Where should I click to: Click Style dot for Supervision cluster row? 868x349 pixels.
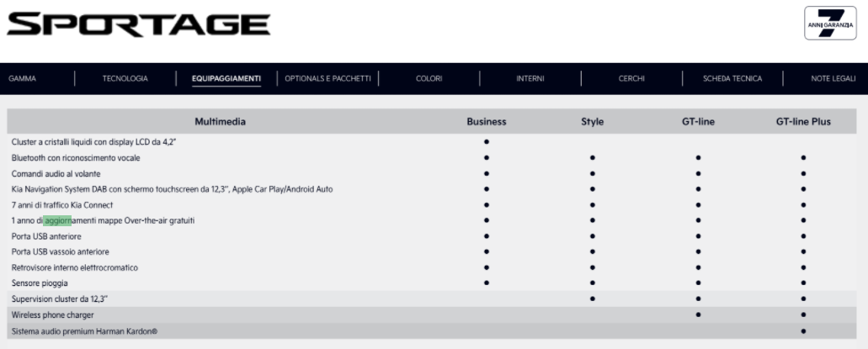pyautogui.click(x=593, y=299)
